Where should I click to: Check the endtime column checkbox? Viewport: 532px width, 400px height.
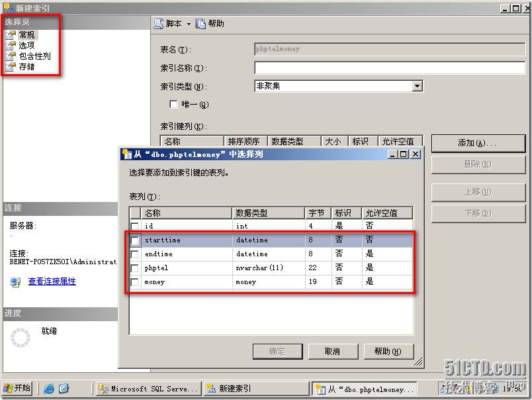point(135,254)
